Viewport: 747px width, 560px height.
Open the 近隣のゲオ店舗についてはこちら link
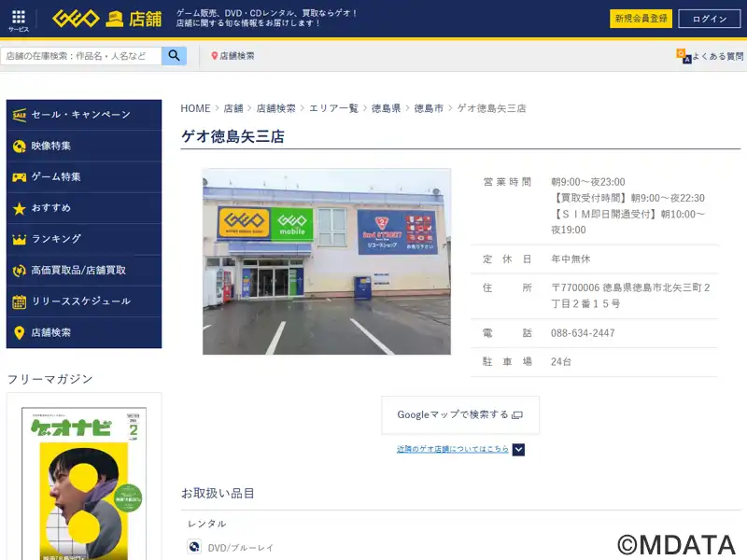click(453, 449)
